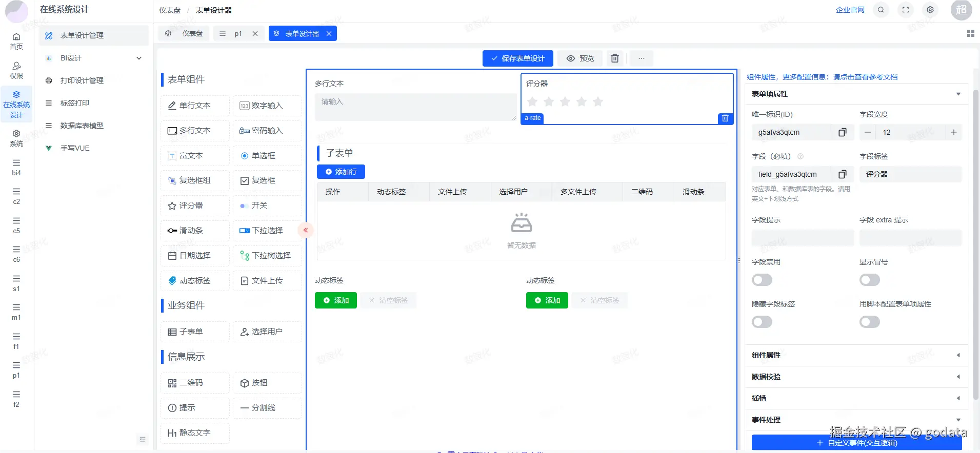Viewport: 980px width, 453px height.
Task: Pick the 二维码 component
Action: click(195, 383)
